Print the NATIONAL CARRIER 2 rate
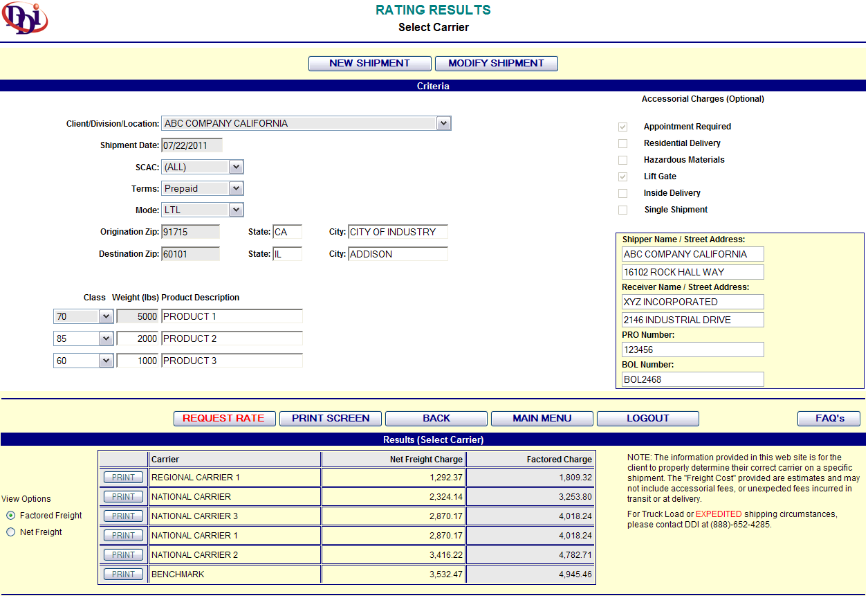 (x=124, y=555)
